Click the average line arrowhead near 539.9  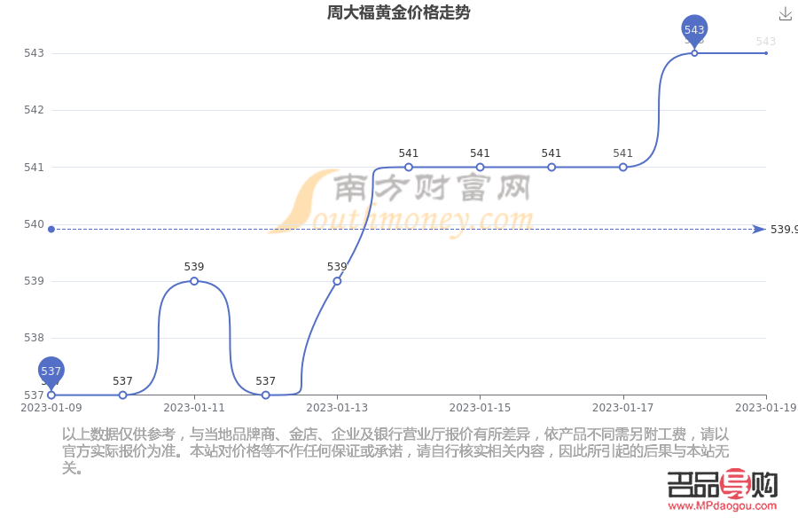point(759,229)
